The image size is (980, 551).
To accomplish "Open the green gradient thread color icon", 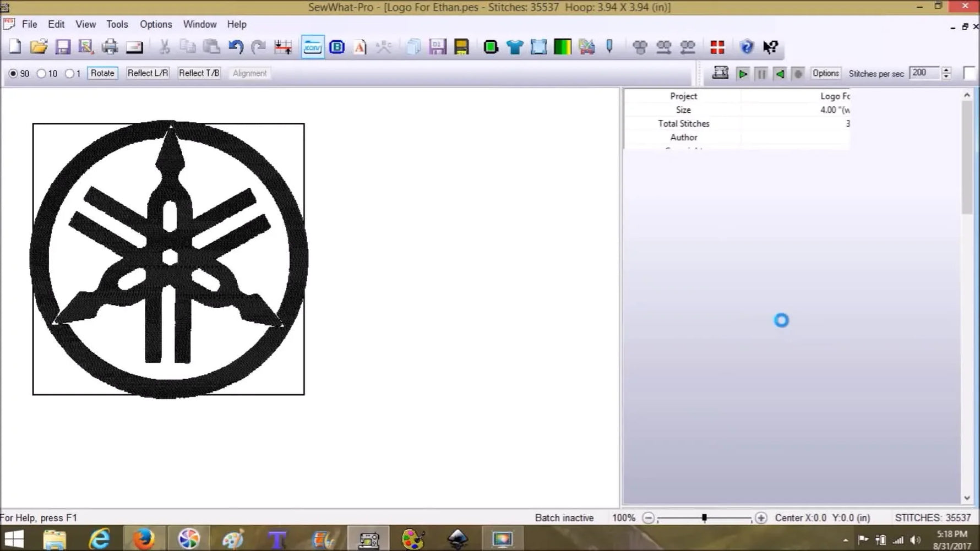I will tap(563, 47).
